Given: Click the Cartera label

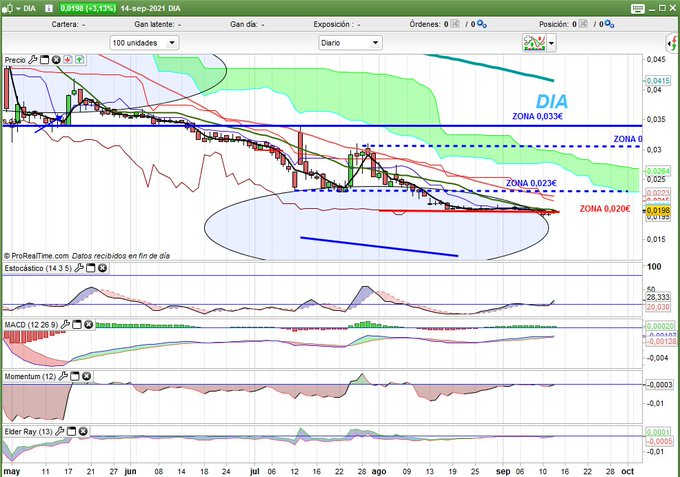Looking at the screenshot, I should (65, 24).
